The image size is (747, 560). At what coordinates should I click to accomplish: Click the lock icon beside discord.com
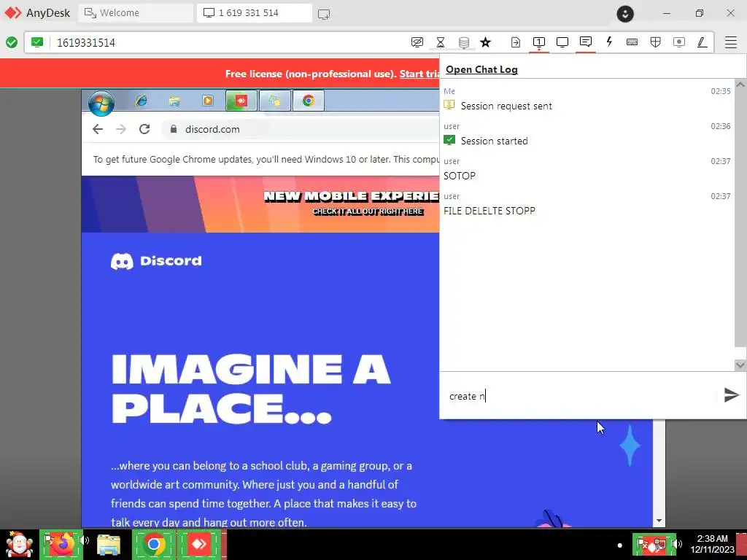point(174,129)
